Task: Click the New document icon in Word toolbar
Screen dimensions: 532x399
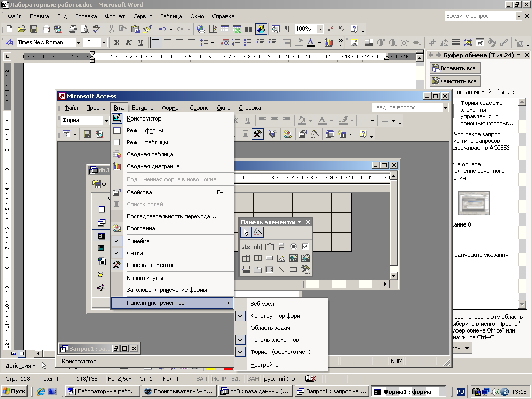Action: pos(9,29)
